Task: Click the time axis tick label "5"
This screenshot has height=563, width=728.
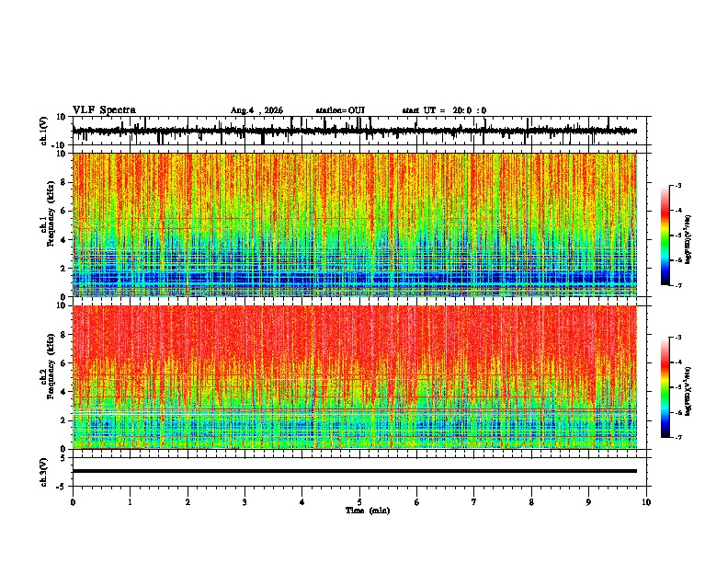Action: point(359,502)
